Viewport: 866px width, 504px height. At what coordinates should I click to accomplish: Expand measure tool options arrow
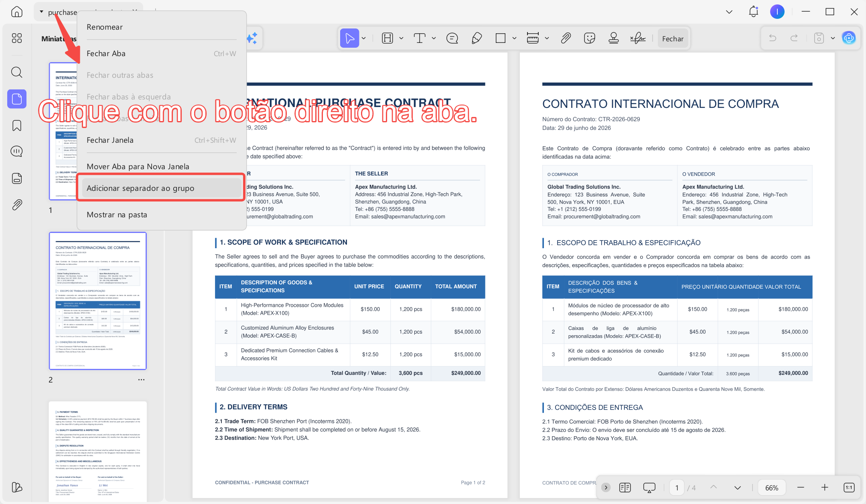[547, 38]
